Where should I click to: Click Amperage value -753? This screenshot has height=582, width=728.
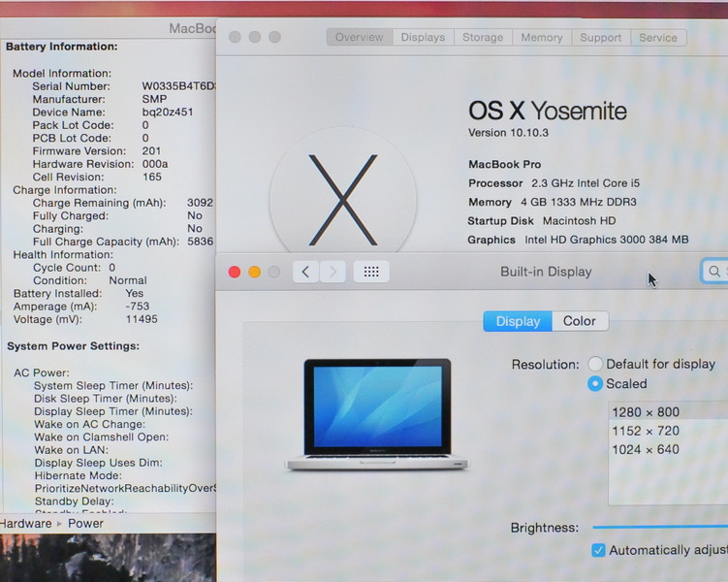138,307
